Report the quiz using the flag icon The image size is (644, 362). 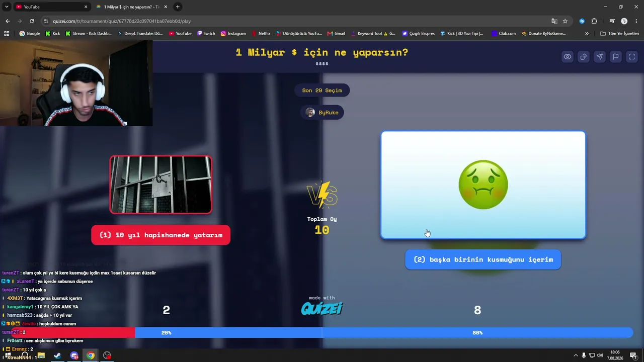tap(615, 57)
